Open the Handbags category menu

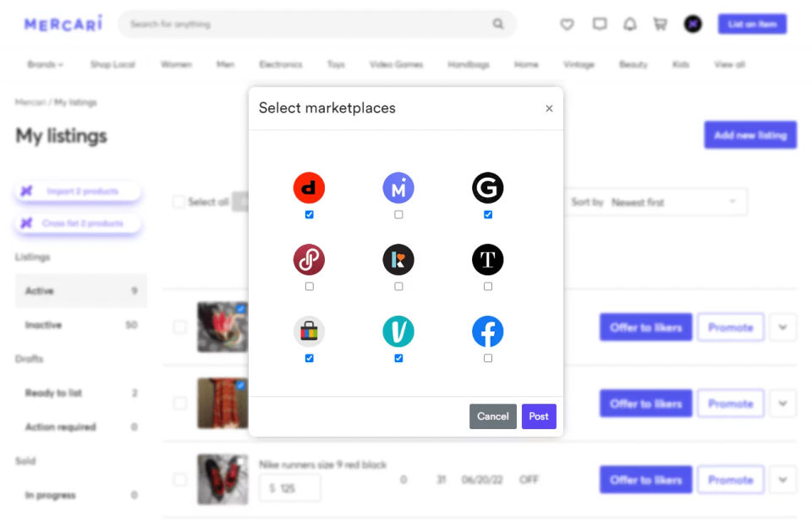(x=468, y=64)
